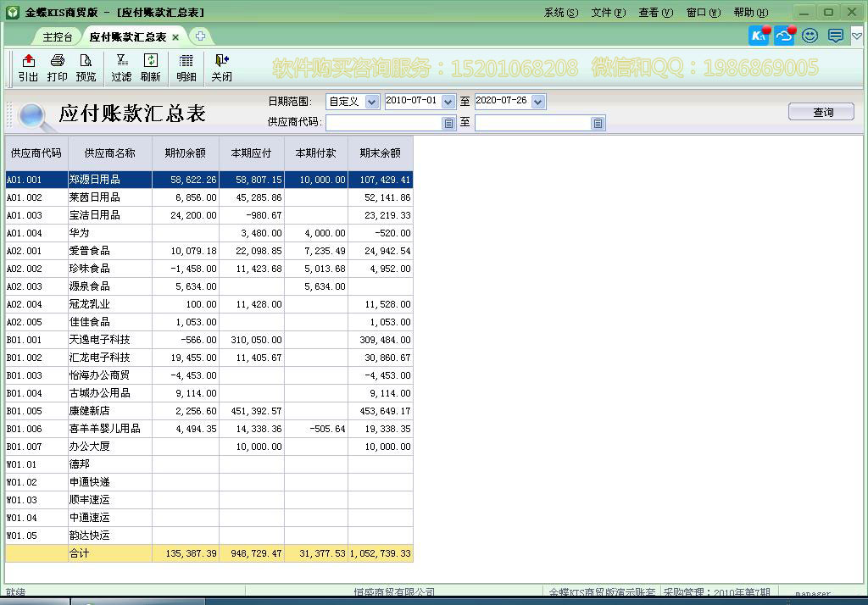868x605 pixels.
Task: Click the 过滤 filter icon
Action: click(121, 68)
